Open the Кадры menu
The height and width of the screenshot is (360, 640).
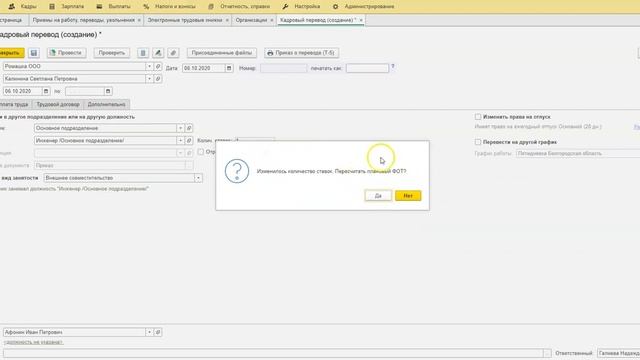[22, 7]
